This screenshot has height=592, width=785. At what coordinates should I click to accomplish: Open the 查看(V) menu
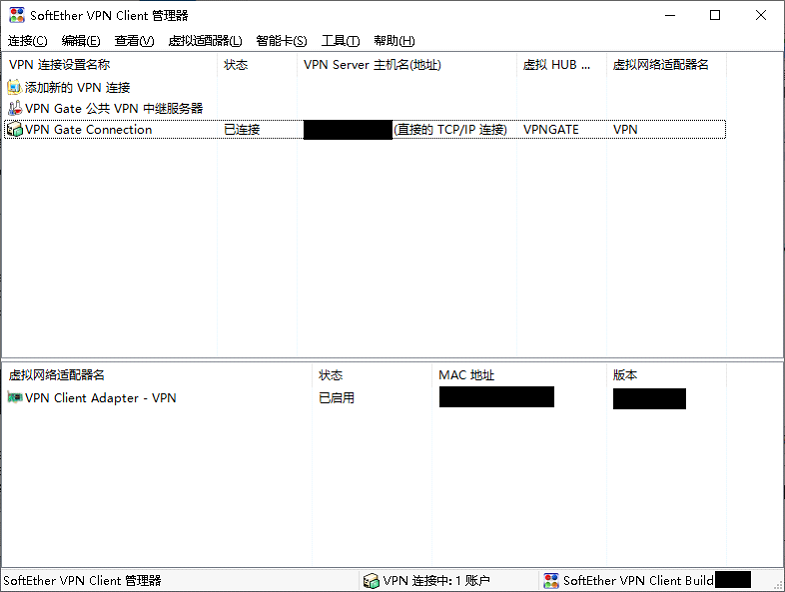coord(134,41)
